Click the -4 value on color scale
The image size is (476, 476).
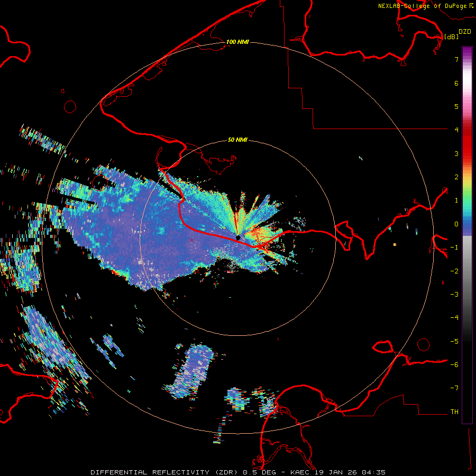[454, 318]
